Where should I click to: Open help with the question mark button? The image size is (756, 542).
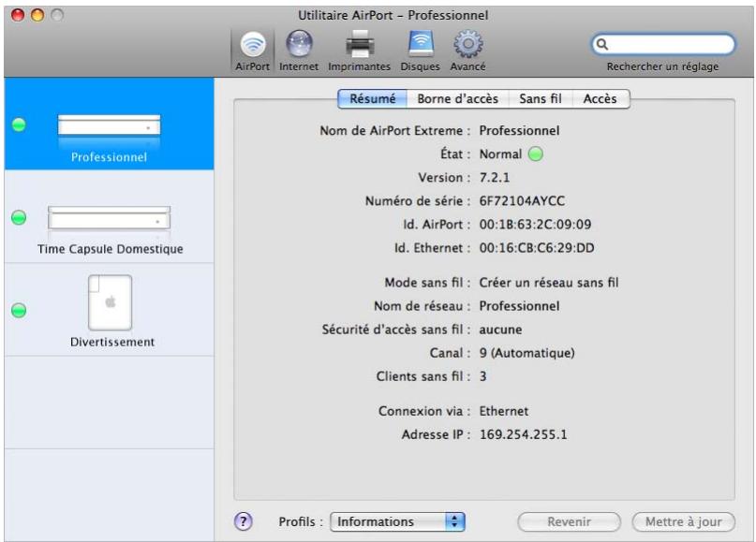tap(244, 521)
